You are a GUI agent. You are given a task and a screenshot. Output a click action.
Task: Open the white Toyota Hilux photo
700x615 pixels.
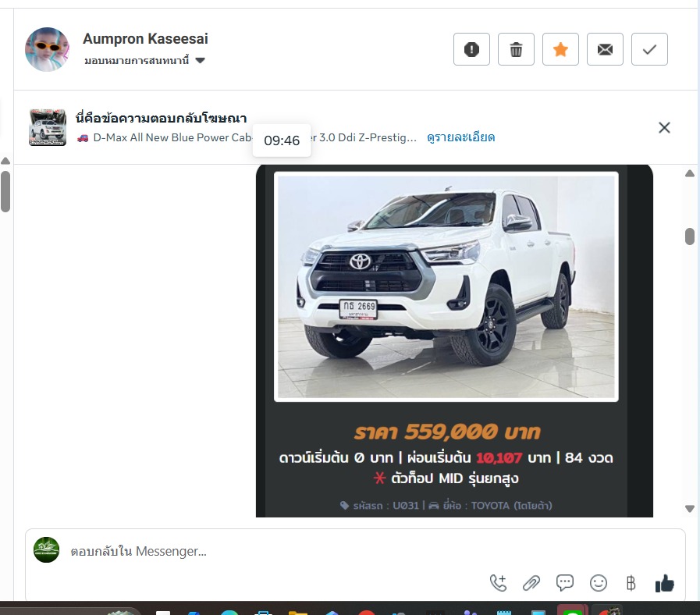[446, 286]
